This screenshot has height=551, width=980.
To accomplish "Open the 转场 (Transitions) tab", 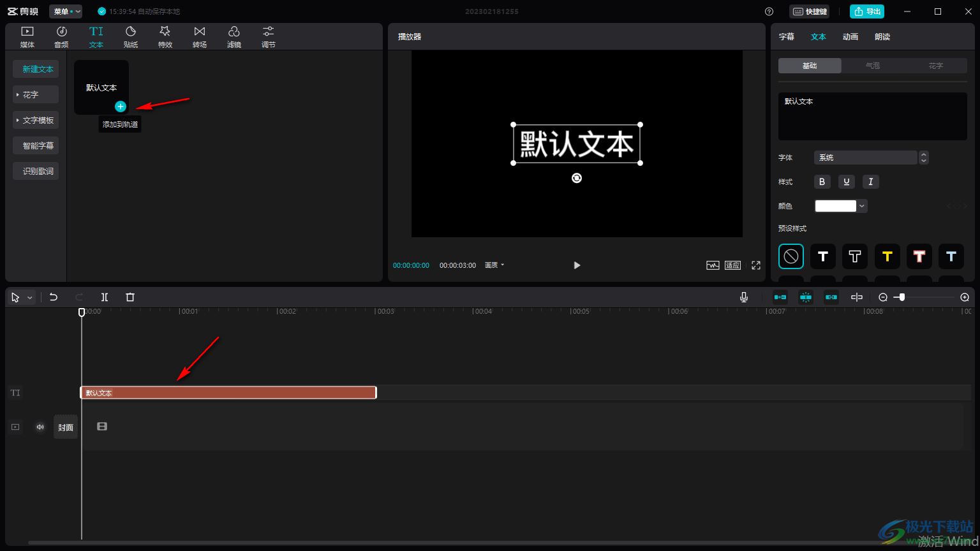I will click(x=200, y=37).
